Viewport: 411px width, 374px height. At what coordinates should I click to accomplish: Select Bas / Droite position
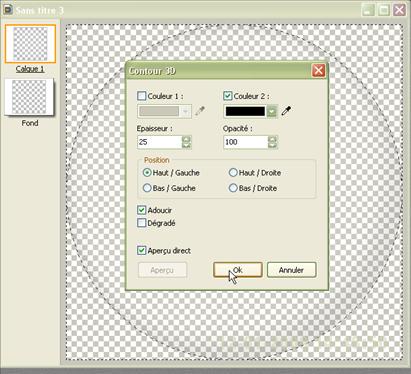233,188
